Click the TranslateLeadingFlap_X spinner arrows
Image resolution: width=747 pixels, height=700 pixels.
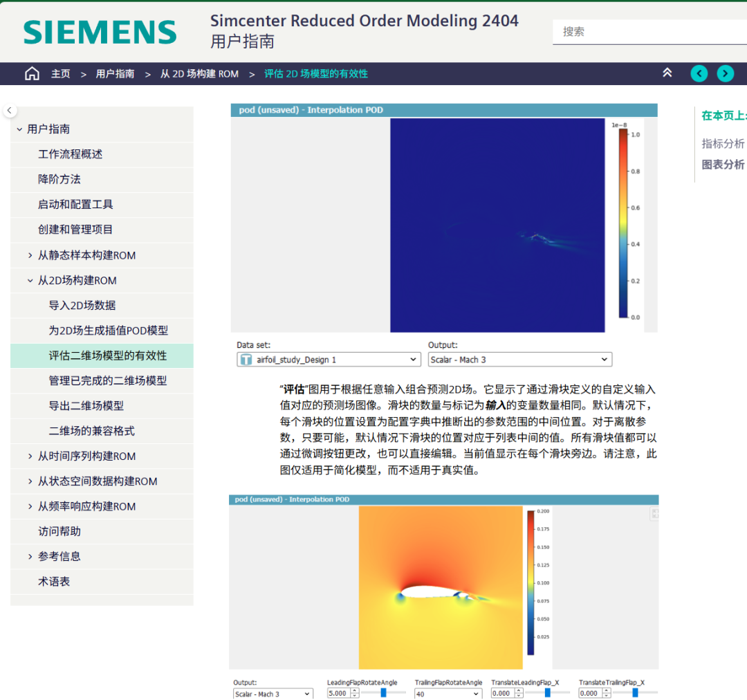[x=519, y=694]
